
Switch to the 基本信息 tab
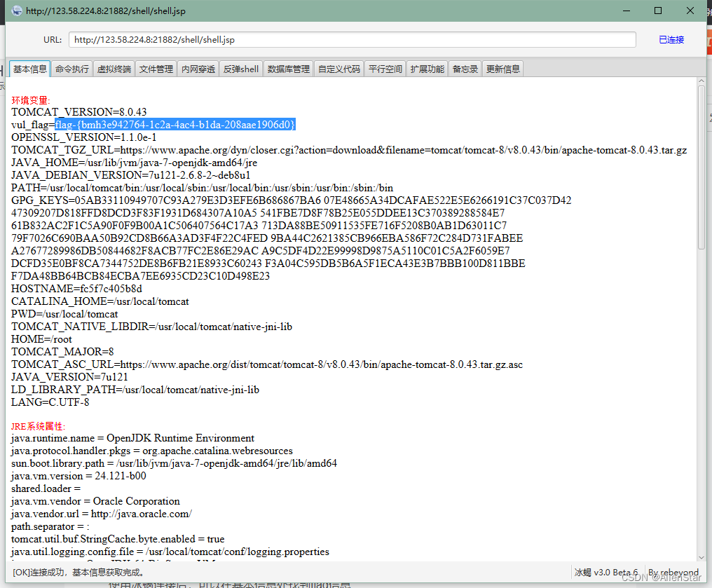(30, 69)
